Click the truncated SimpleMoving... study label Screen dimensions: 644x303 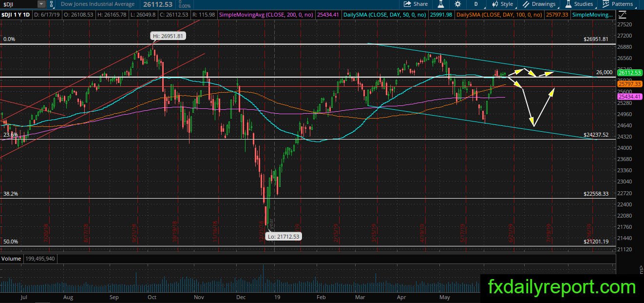592,15
